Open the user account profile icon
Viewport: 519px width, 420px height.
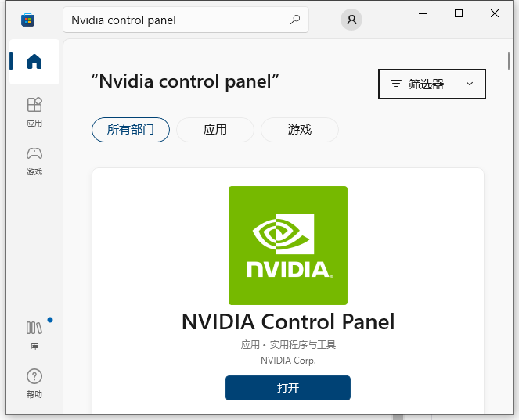[351, 20]
